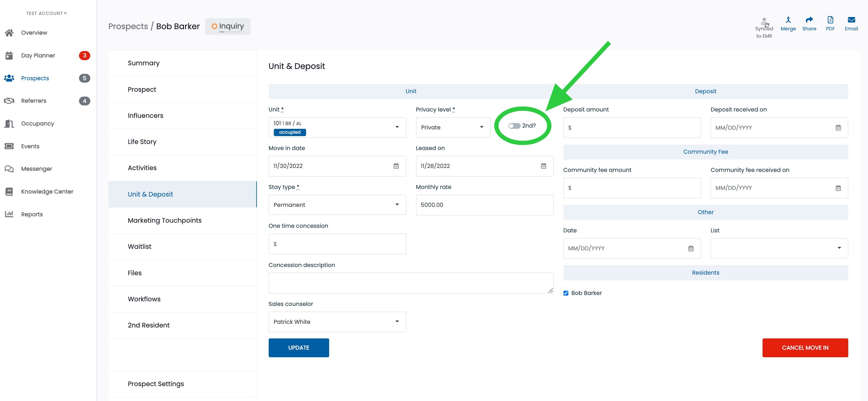Click the Reports bar chart icon
Screen dimensions: 868x401
pyautogui.click(x=9, y=214)
